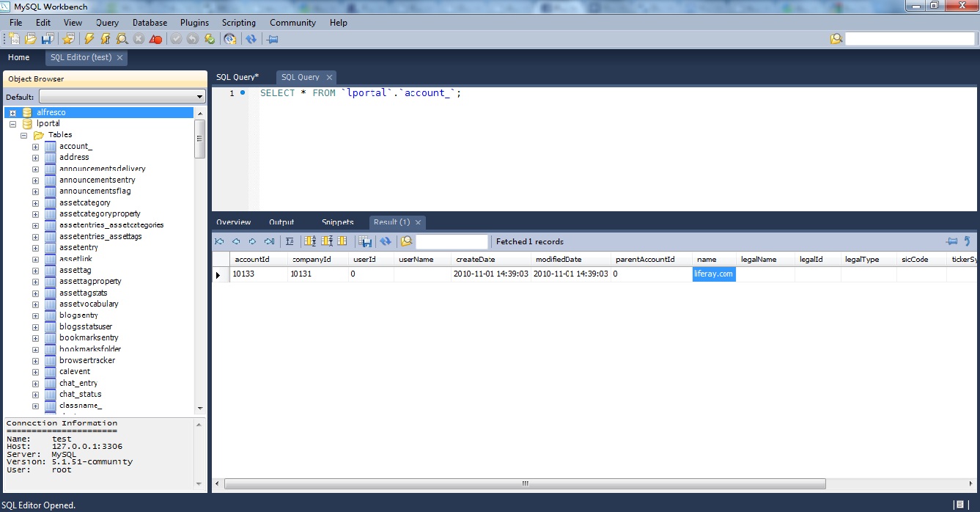Open the Snippets tab
Image resolution: width=980 pixels, height=512 pixels.
point(338,222)
